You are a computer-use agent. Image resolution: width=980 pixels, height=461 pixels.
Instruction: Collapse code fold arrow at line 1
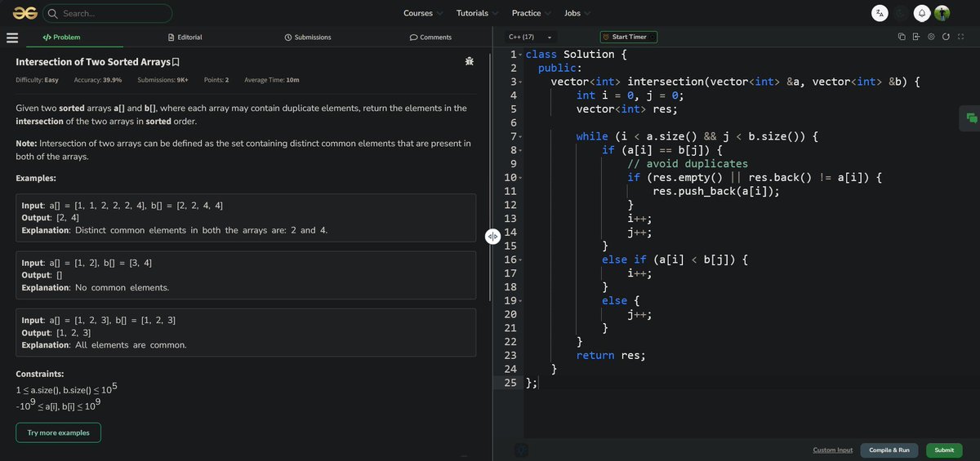click(x=520, y=55)
